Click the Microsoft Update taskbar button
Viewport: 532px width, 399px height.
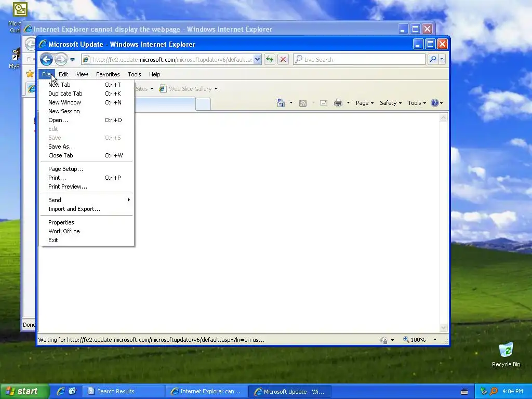click(x=290, y=392)
